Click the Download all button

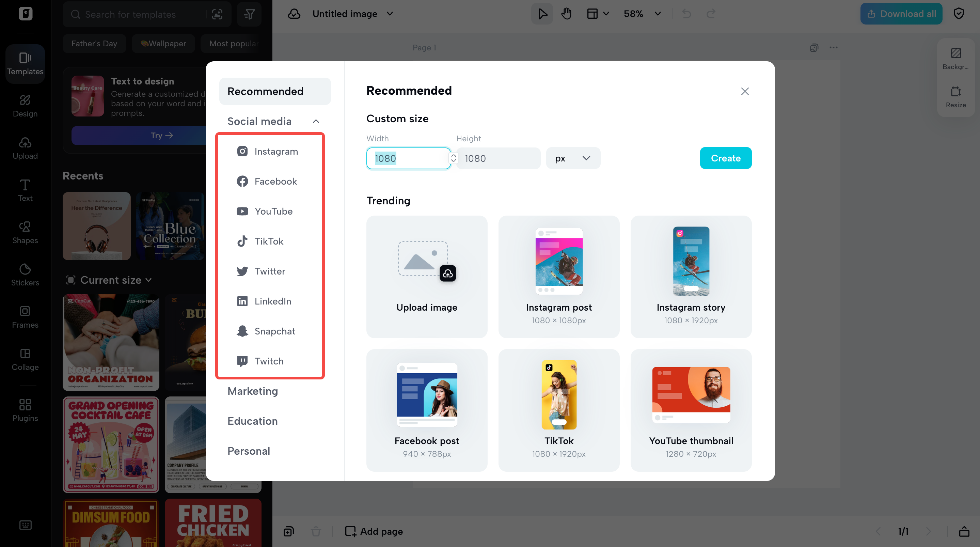[901, 14]
